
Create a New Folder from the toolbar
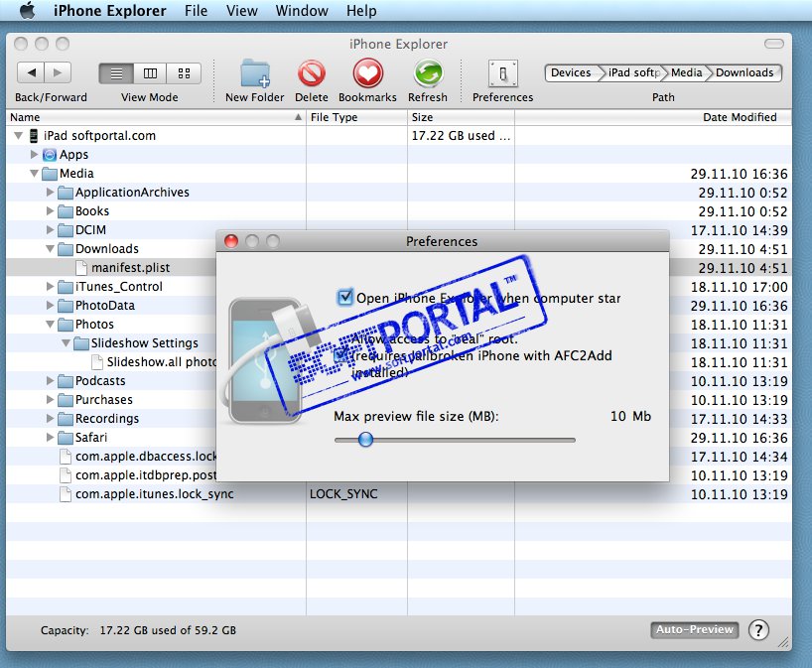point(255,73)
